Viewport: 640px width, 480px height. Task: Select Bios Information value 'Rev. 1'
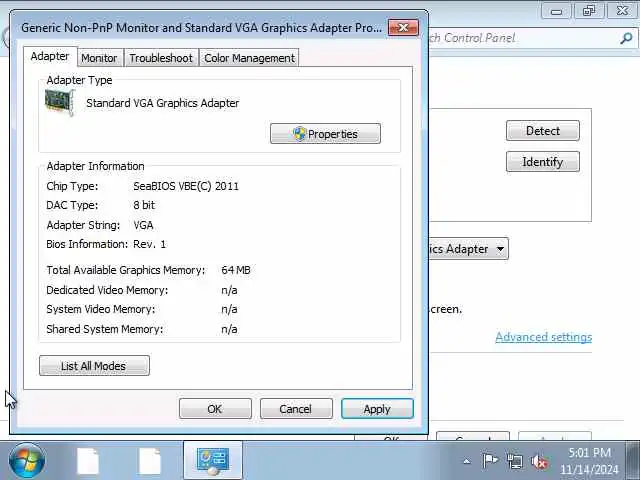(x=149, y=244)
